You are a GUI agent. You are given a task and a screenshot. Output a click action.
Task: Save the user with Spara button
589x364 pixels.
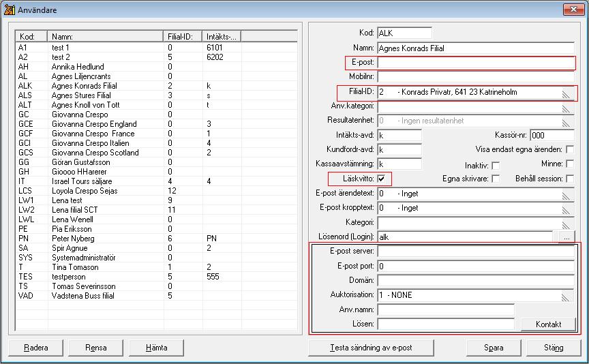click(x=494, y=348)
